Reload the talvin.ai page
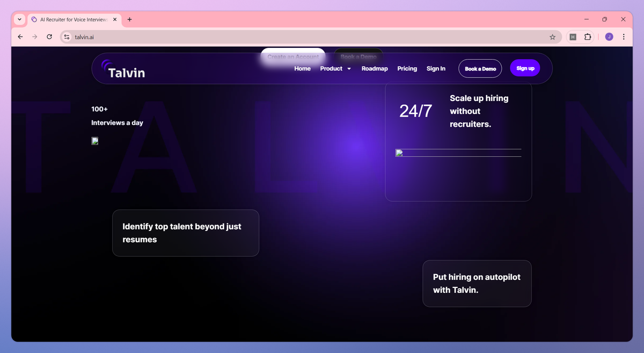This screenshot has height=353, width=644. tap(49, 37)
